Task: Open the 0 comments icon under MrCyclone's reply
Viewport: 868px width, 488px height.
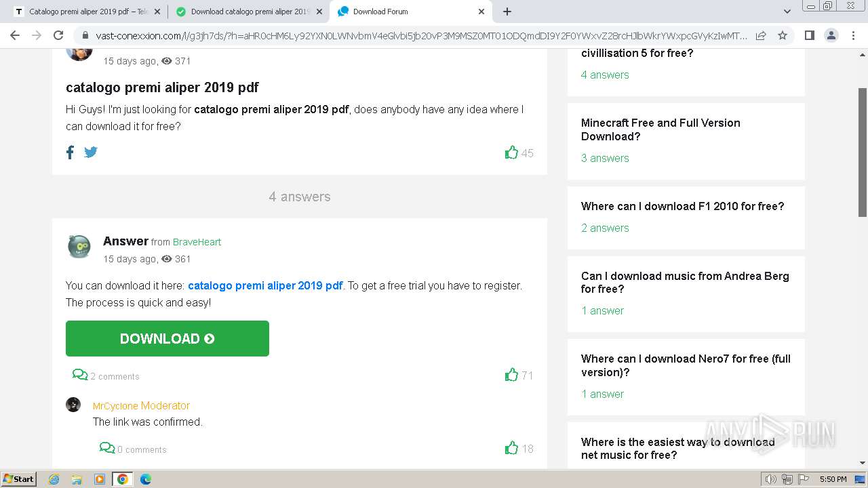Action: (107, 448)
